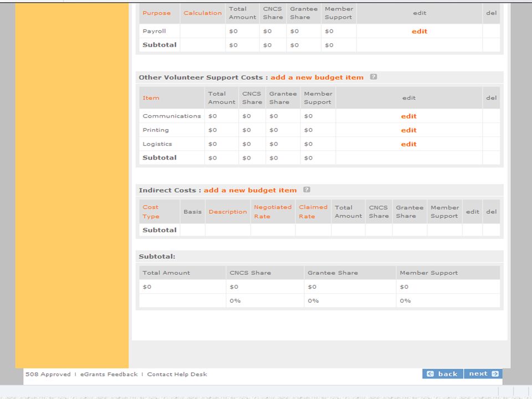Edit the Communications budget item
The image size is (532, 399).
click(x=408, y=116)
